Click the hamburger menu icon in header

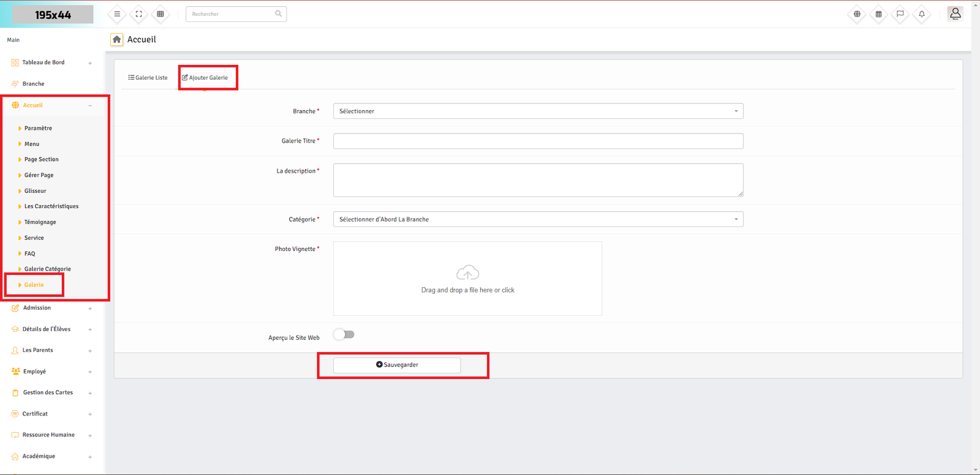[117, 14]
